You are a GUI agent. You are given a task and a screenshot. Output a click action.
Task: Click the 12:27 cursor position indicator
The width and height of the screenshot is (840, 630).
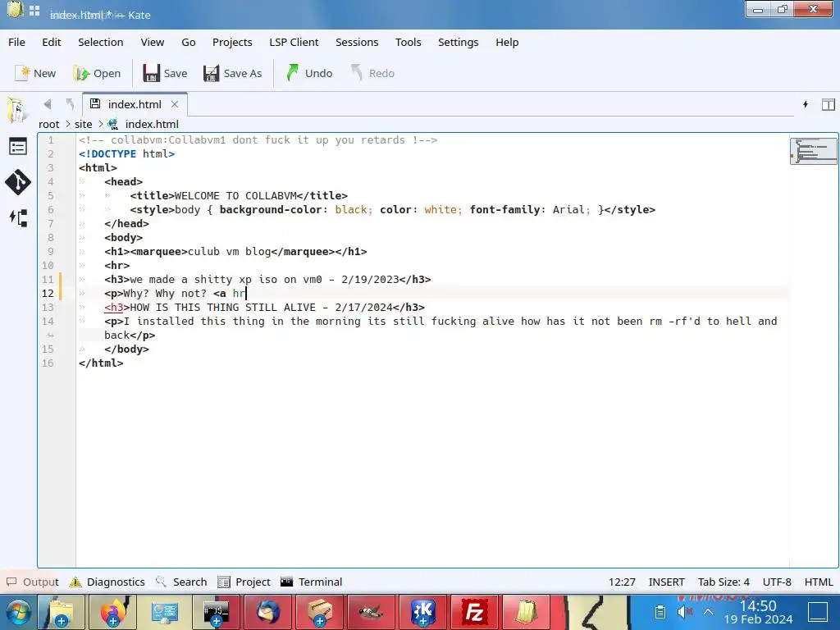pyautogui.click(x=622, y=582)
